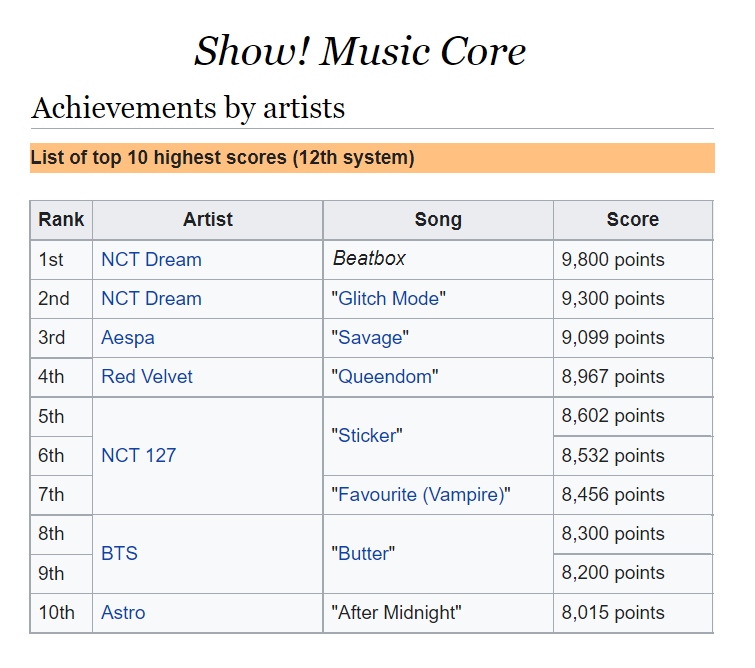The height and width of the screenshot is (668, 755).
Task: Open the BTS artist link
Action: pos(119,554)
